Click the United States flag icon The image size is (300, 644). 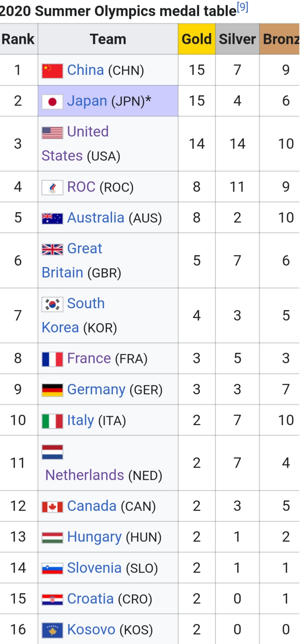[52, 133]
